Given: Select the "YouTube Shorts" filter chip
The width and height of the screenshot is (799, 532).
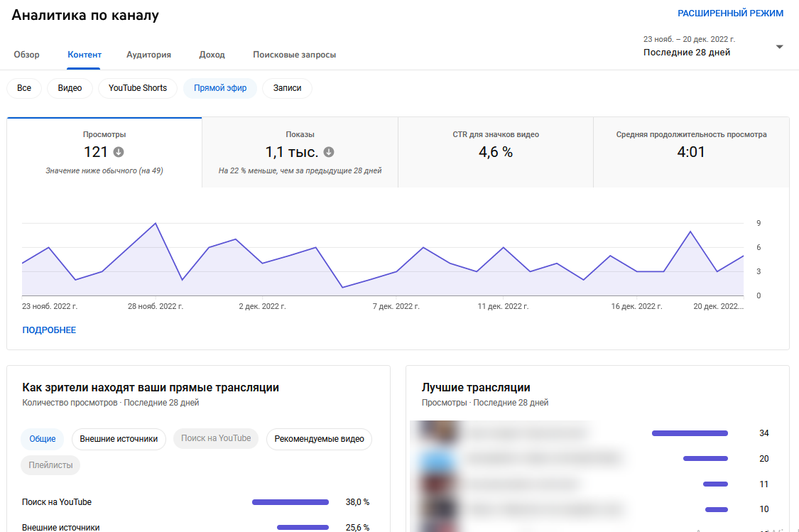Looking at the screenshot, I should pos(139,88).
